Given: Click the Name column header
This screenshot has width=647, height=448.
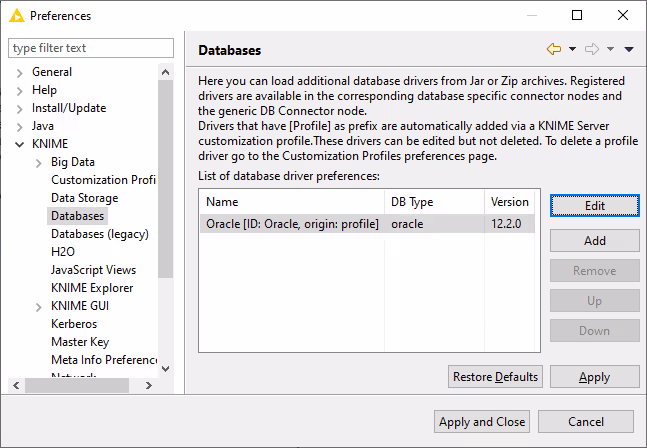Looking at the screenshot, I should [290, 202].
